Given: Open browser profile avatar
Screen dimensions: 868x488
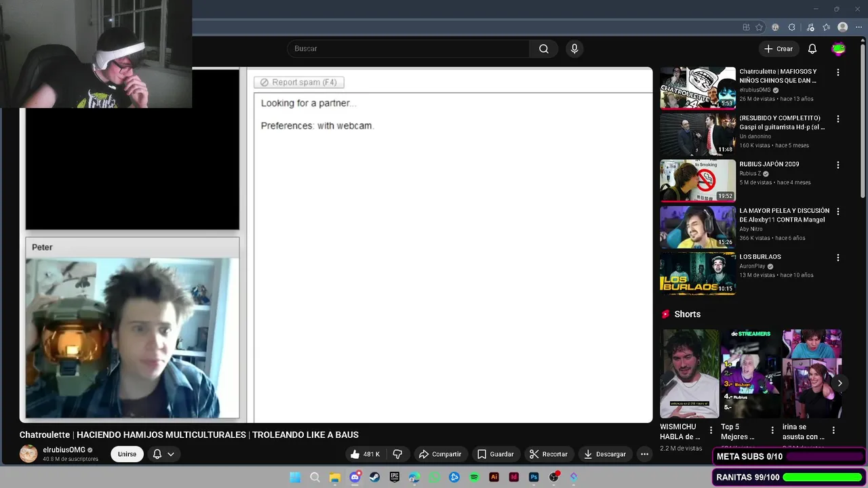Looking at the screenshot, I should pos(843,28).
